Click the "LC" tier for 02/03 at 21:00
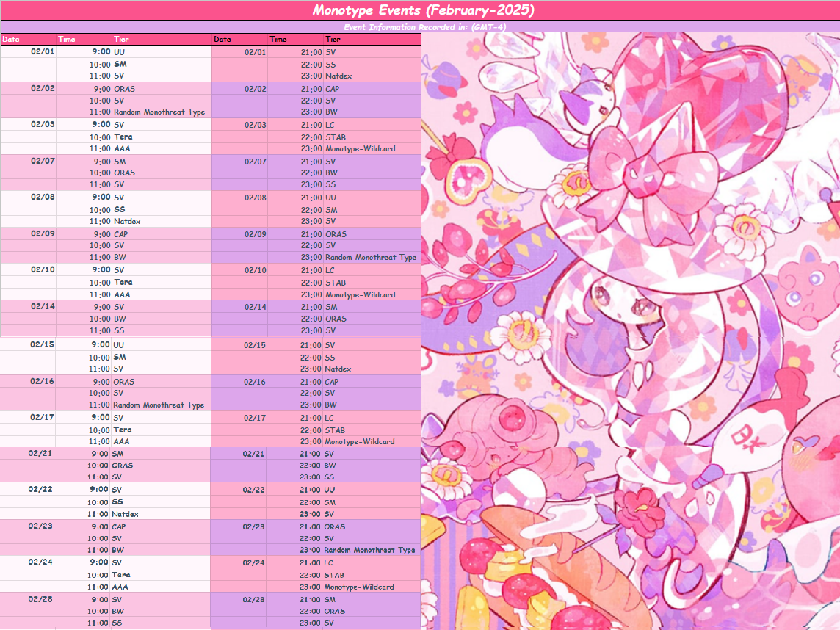840x630 pixels. click(x=330, y=125)
